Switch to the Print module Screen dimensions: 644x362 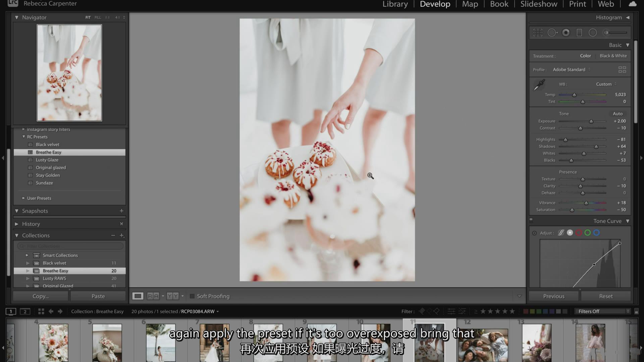(x=577, y=4)
